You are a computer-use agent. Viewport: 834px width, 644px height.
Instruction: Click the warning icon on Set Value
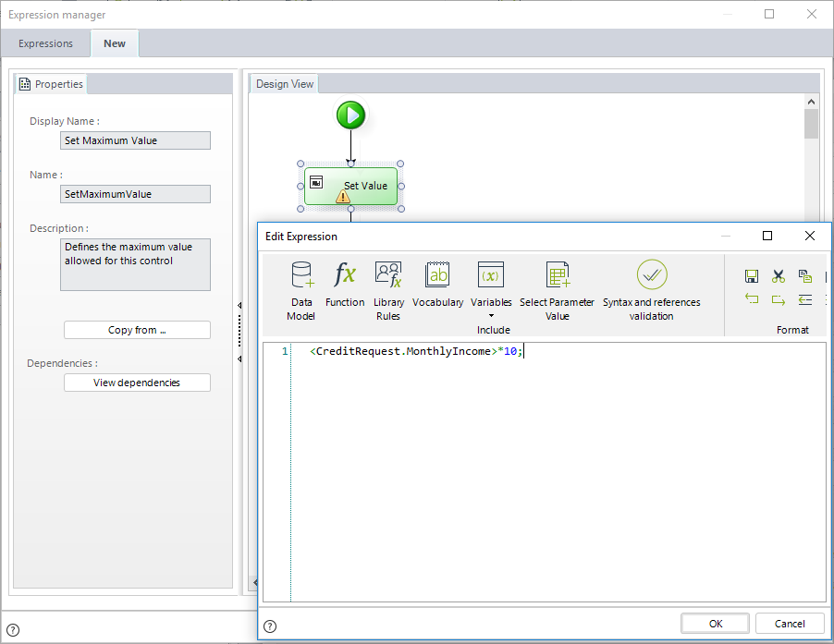(343, 197)
